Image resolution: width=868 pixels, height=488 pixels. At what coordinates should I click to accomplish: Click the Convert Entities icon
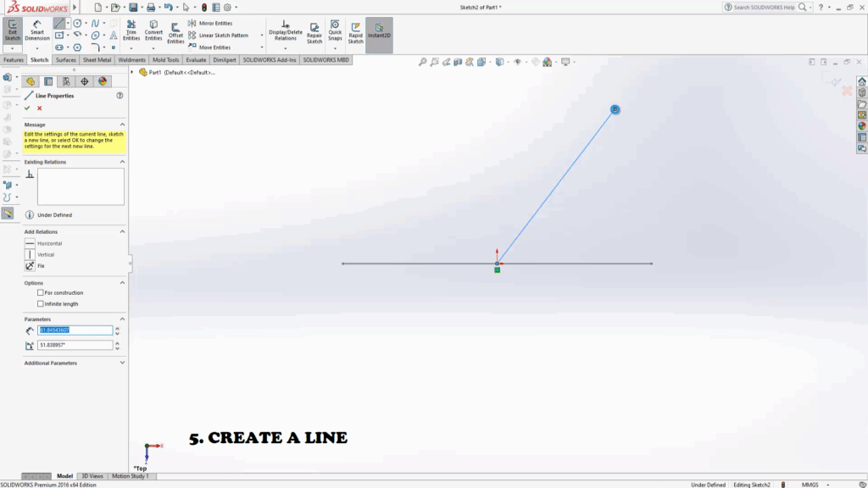point(153,31)
